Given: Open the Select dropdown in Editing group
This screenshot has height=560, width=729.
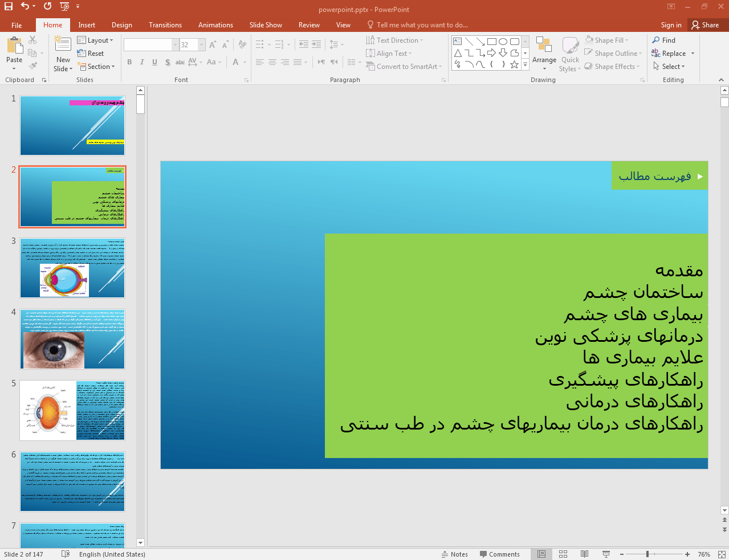Looking at the screenshot, I should click(x=669, y=67).
